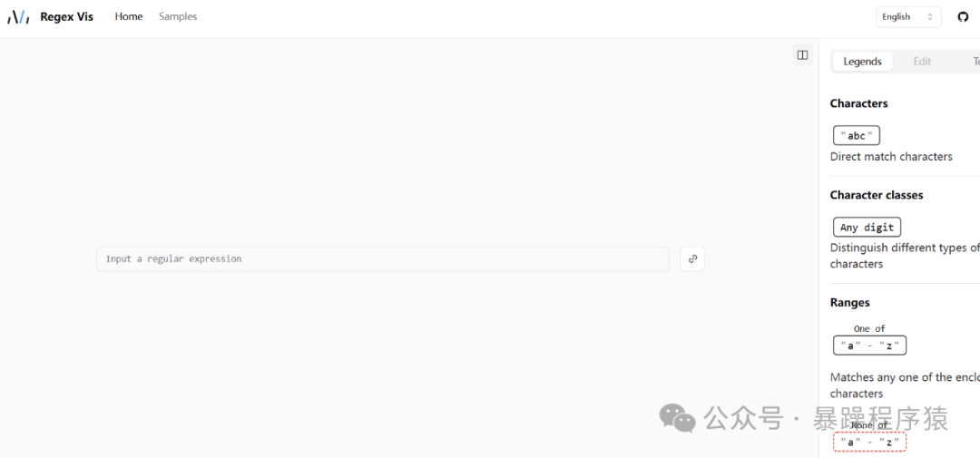Switch to the Legends tab
The width and height of the screenshot is (980, 458).
862,62
